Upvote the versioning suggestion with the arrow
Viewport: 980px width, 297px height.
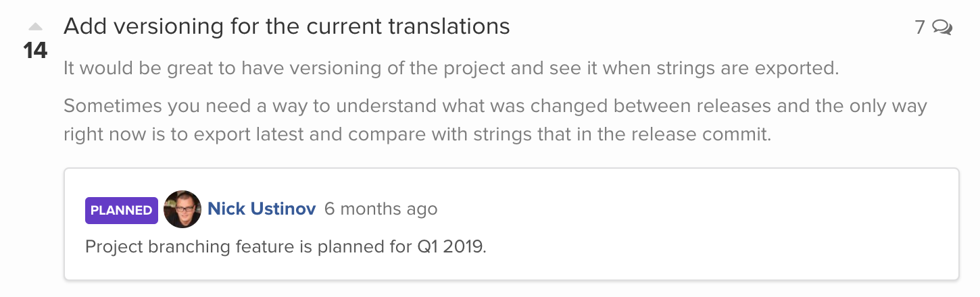coord(35,28)
